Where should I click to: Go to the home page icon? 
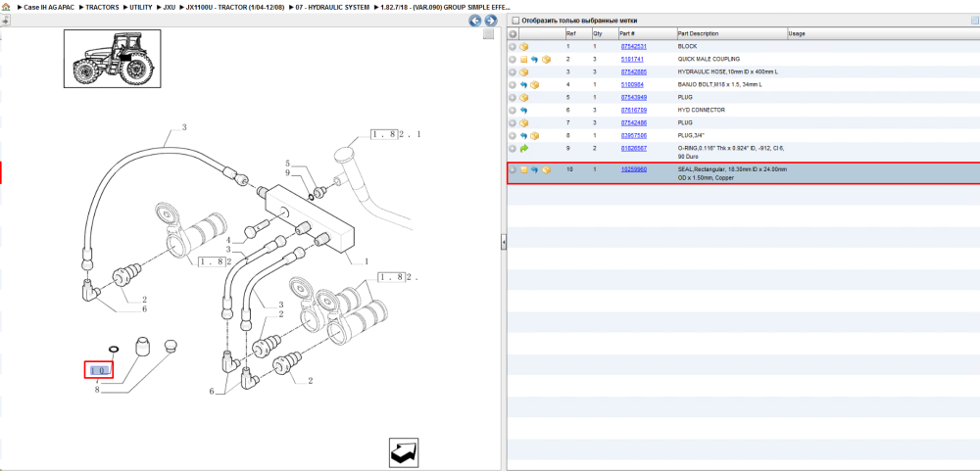point(6,7)
